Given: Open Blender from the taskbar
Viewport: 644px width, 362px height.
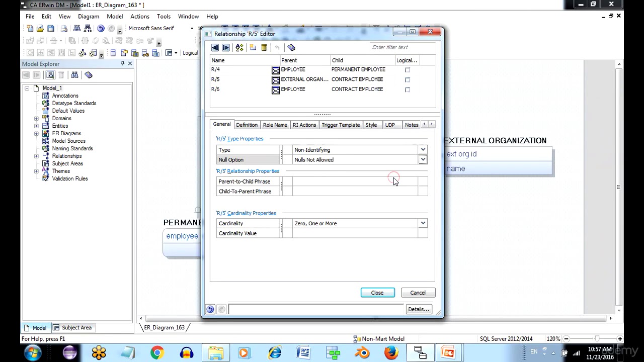Looking at the screenshot, I should pos(362,352).
